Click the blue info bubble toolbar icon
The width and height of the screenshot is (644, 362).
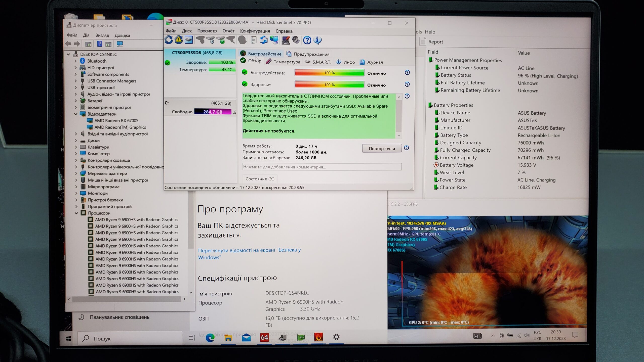[317, 40]
